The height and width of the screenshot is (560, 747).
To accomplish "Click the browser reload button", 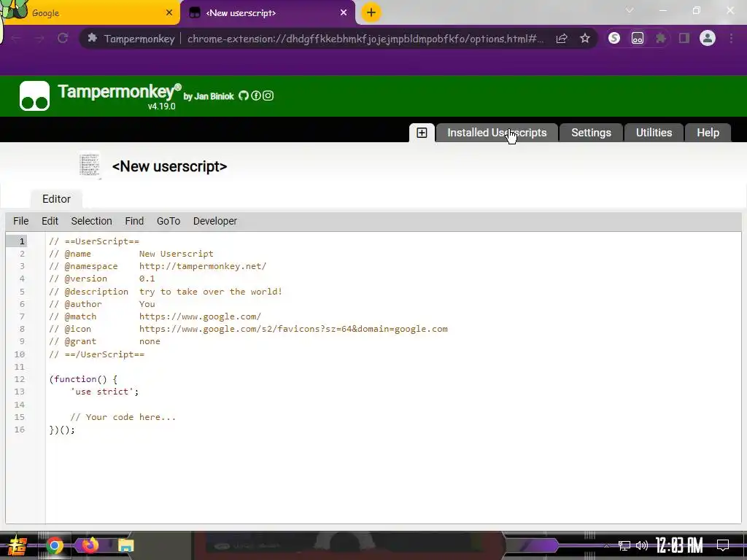I will 63,38.
